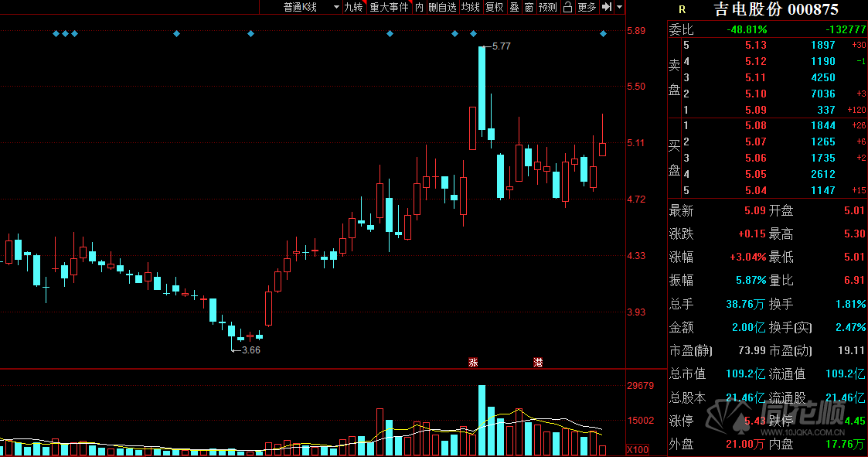
Task: Toggle 预测 forecast display
Action: click(548, 7)
